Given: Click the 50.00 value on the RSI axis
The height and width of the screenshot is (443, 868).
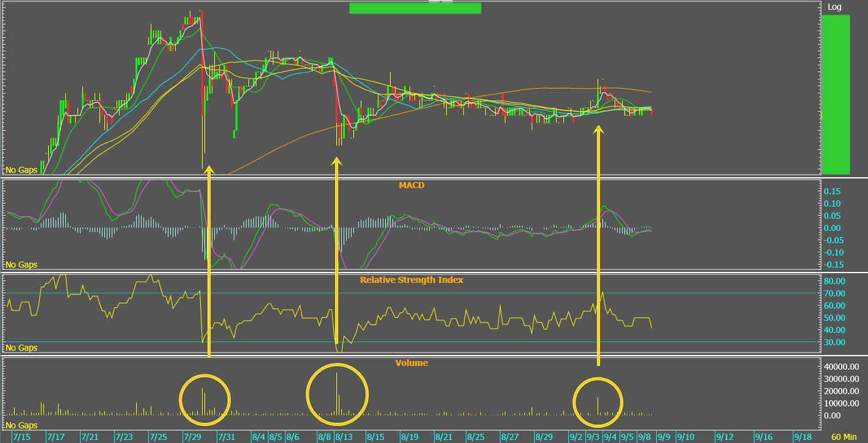Looking at the screenshot, I should tap(834, 318).
